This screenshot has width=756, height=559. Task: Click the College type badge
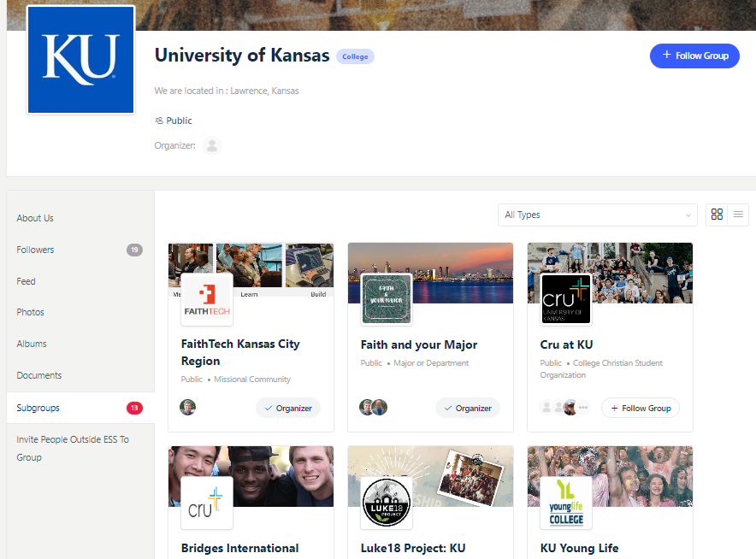tap(356, 56)
